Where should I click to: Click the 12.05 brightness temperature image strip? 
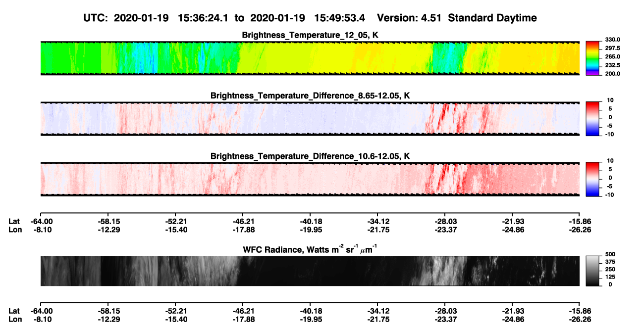click(x=310, y=58)
